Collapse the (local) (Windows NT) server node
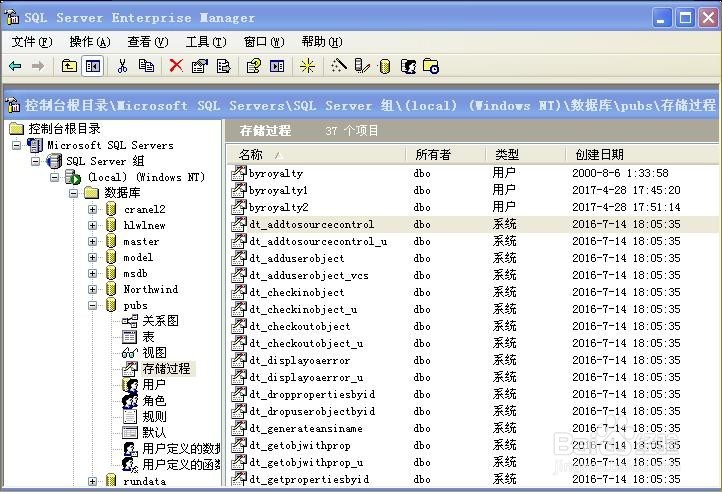This screenshot has width=722, height=492. pos(54,177)
